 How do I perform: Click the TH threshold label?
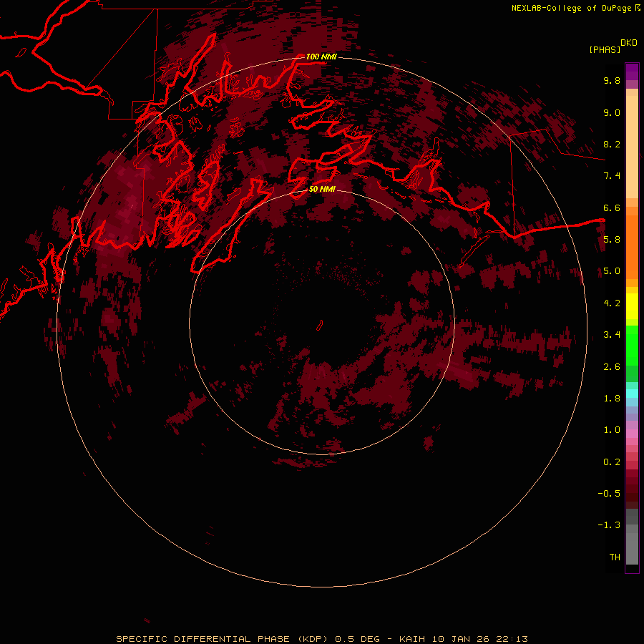click(615, 557)
